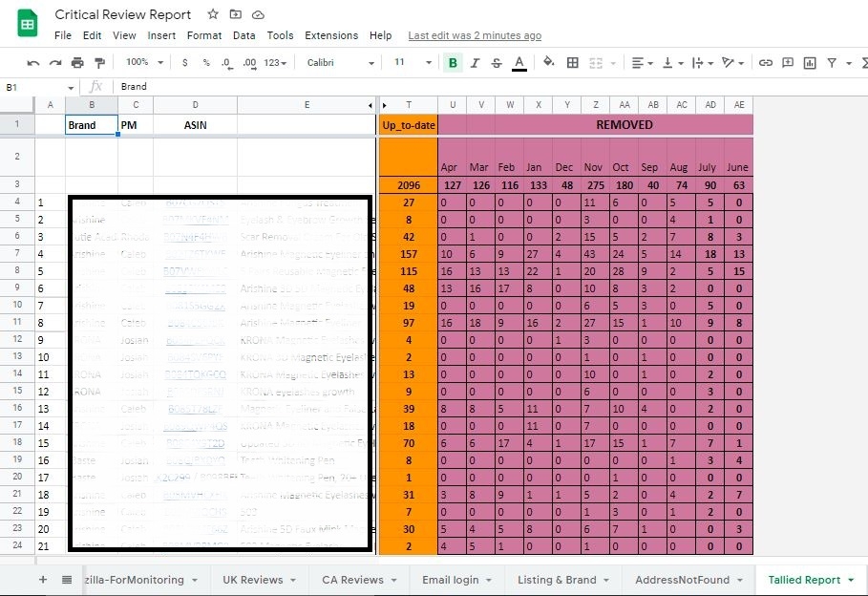Insert a link

(x=766, y=63)
